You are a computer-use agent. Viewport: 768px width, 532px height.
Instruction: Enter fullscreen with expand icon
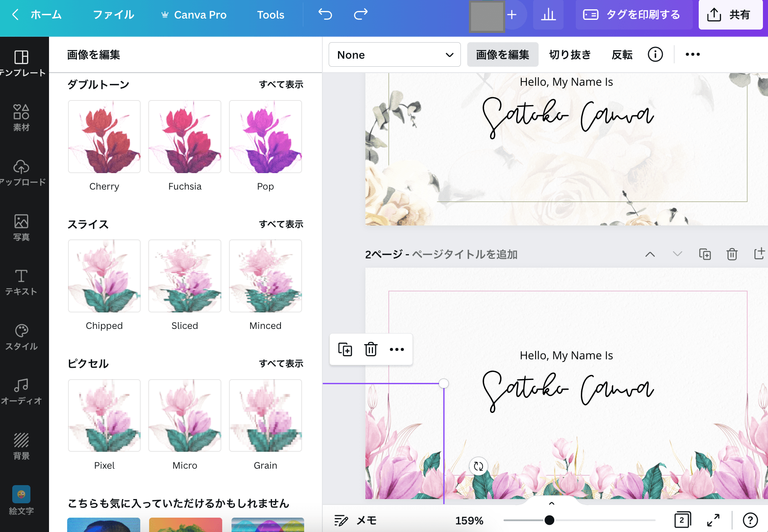pyautogui.click(x=714, y=520)
